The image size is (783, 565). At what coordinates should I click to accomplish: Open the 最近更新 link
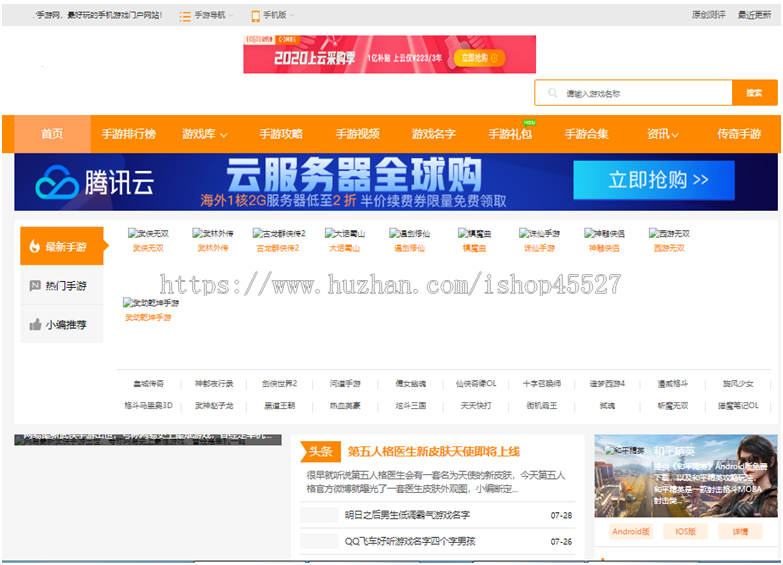point(755,15)
